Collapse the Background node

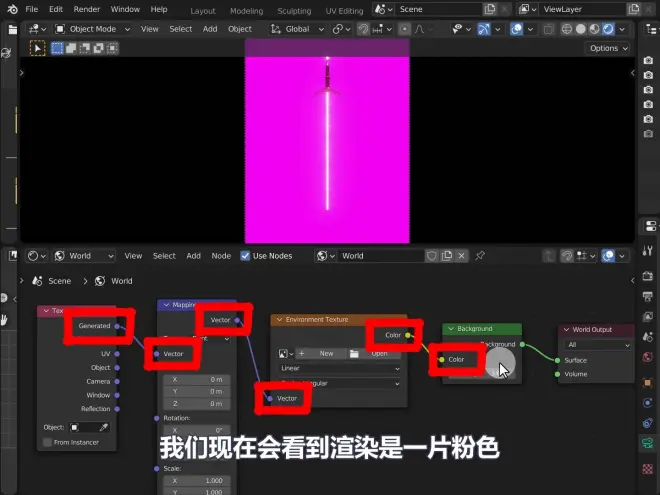click(451, 329)
